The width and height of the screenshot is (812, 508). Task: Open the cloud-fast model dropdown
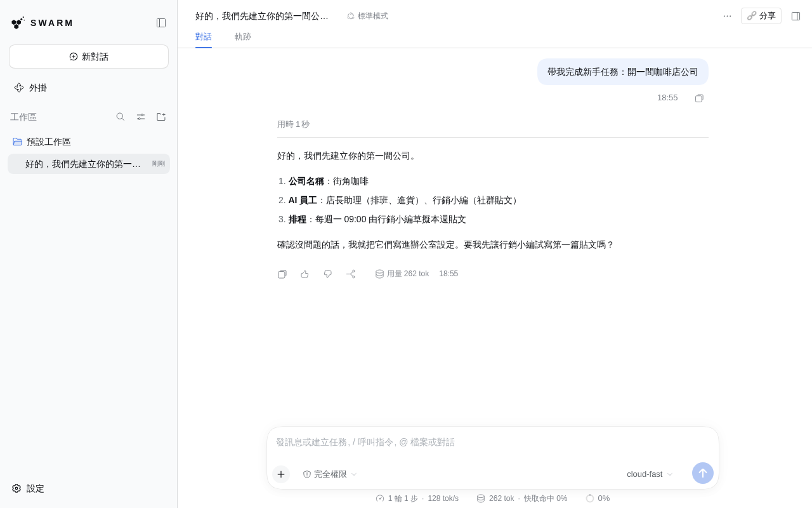click(x=650, y=474)
